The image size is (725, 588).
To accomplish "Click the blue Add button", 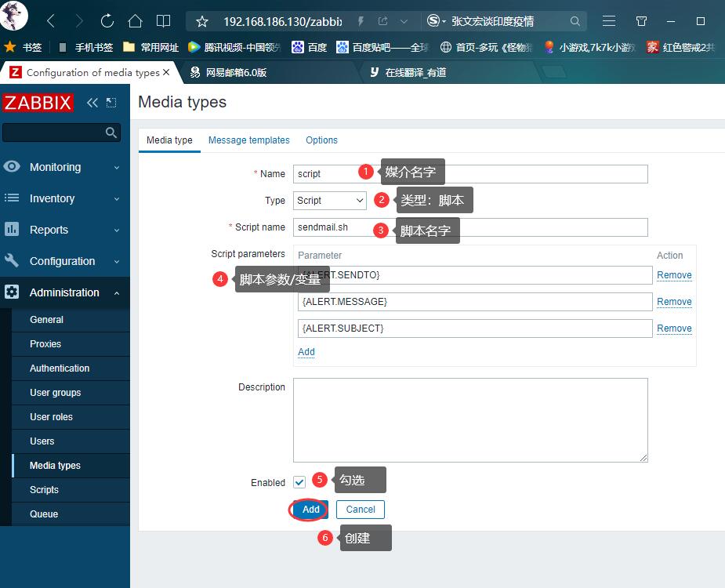I will point(310,510).
